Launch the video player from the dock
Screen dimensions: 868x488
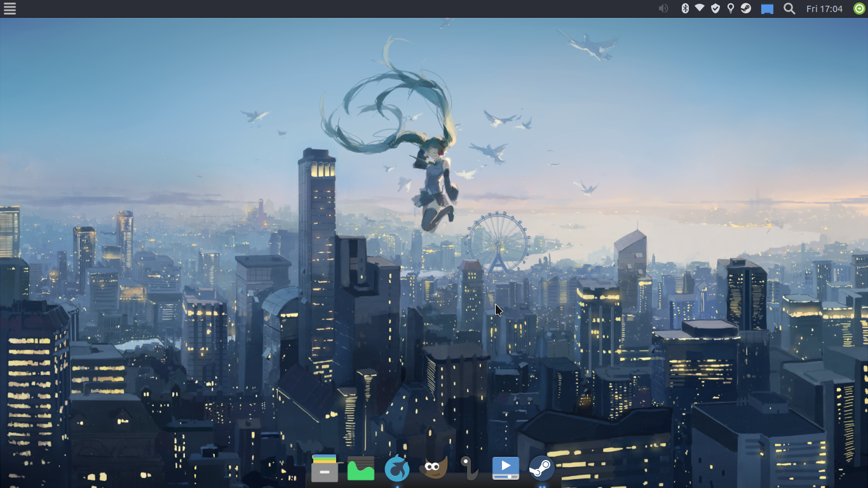tap(506, 469)
